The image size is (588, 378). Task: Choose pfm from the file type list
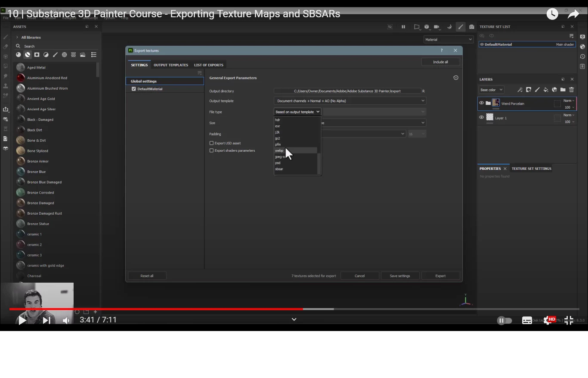[x=296, y=144]
